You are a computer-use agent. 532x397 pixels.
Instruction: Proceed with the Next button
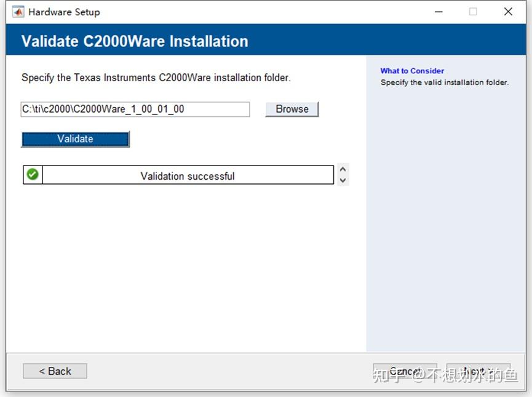click(478, 371)
